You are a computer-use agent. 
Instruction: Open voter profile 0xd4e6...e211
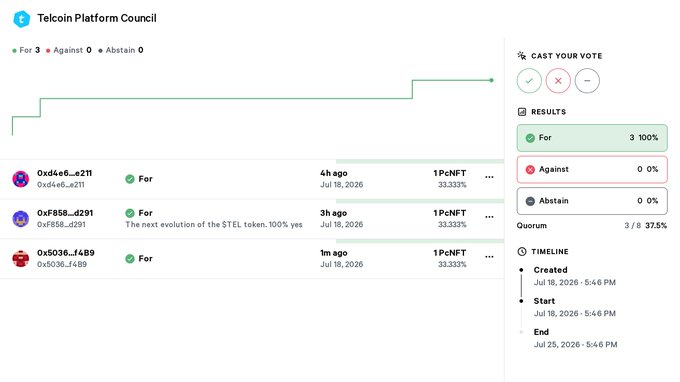65,173
